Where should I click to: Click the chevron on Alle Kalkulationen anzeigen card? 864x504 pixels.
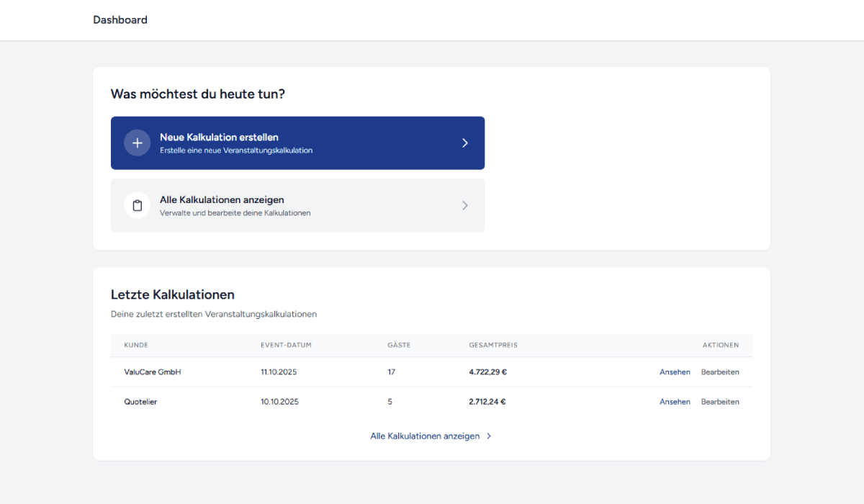click(x=465, y=205)
